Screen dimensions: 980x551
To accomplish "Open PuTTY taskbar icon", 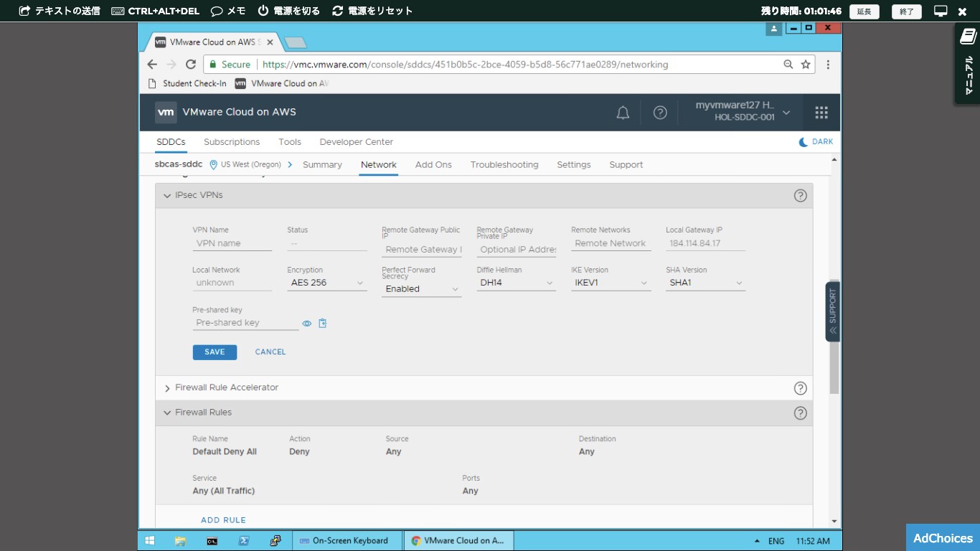I will tap(275, 541).
